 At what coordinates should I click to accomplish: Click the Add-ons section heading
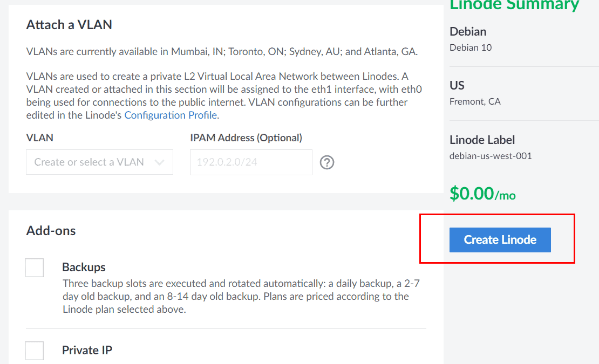coord(51,231)
